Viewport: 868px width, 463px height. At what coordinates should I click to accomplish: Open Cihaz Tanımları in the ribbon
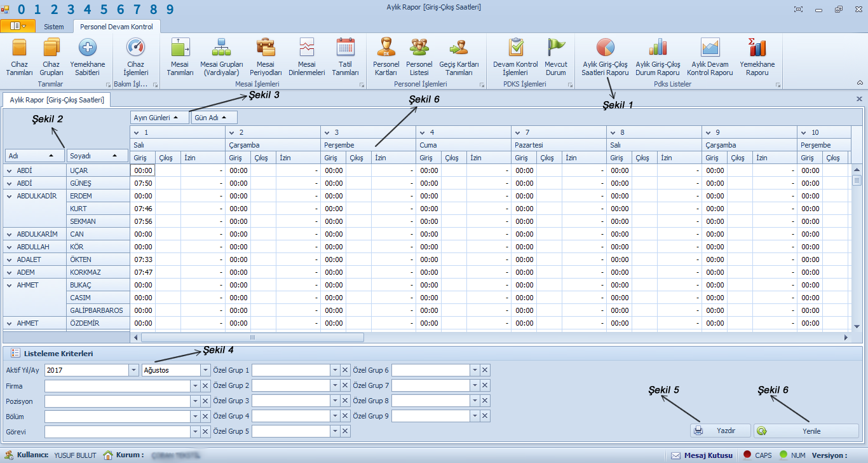point(19,57)
